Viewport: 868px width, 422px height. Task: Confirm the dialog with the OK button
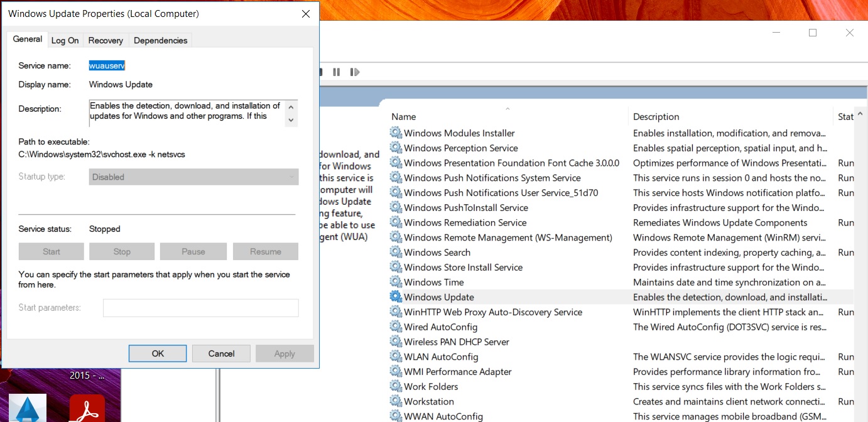coord(158,354)
